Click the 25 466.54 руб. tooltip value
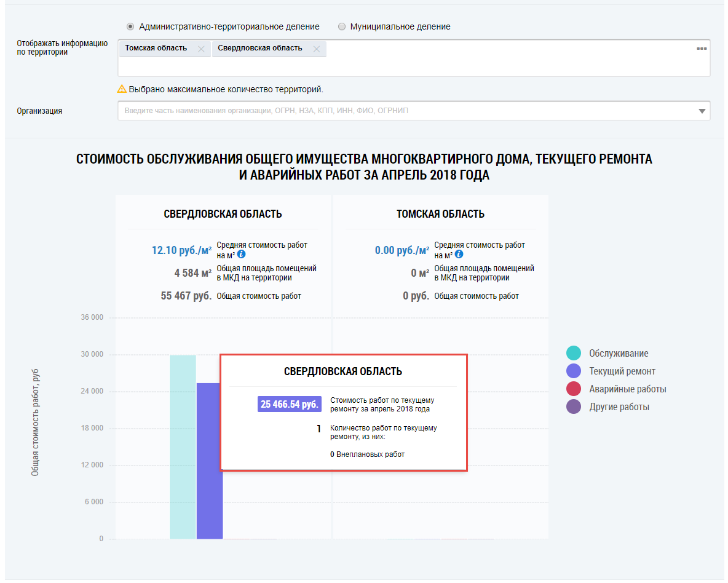Image resolution: width=728 pixels, height=583 pixels. coord(289,404)
